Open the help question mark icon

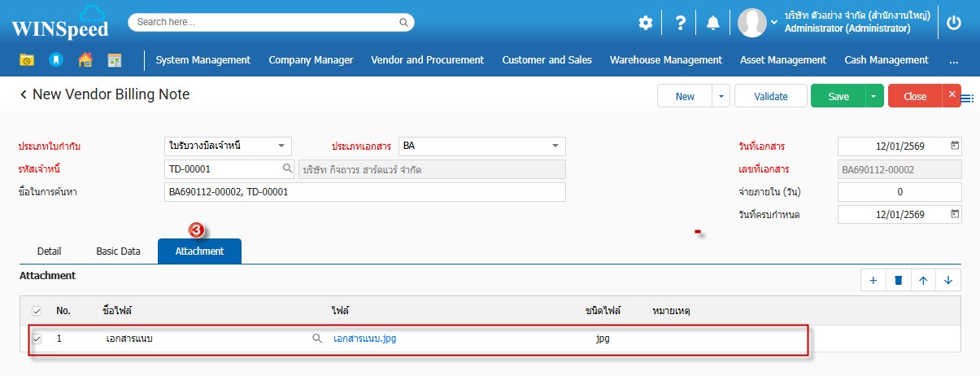(681, 24)
